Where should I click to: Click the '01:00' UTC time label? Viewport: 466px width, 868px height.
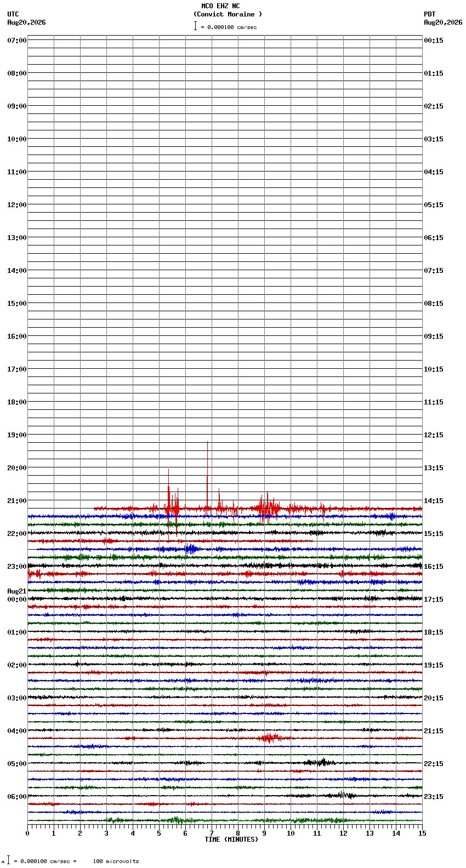point(17,632)
